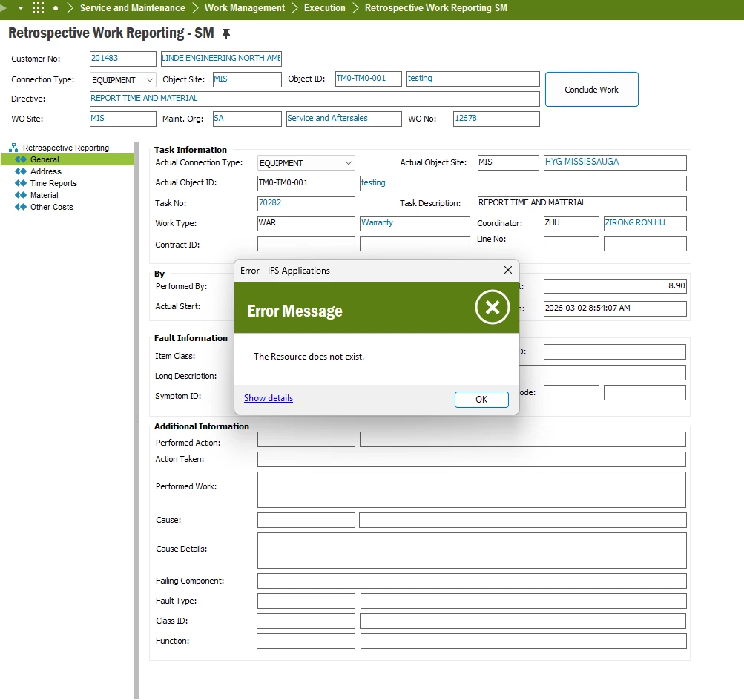This screenshot has width=744, height=700.
Task: Open the grid navigator icon in header
Action: [38, 8]
